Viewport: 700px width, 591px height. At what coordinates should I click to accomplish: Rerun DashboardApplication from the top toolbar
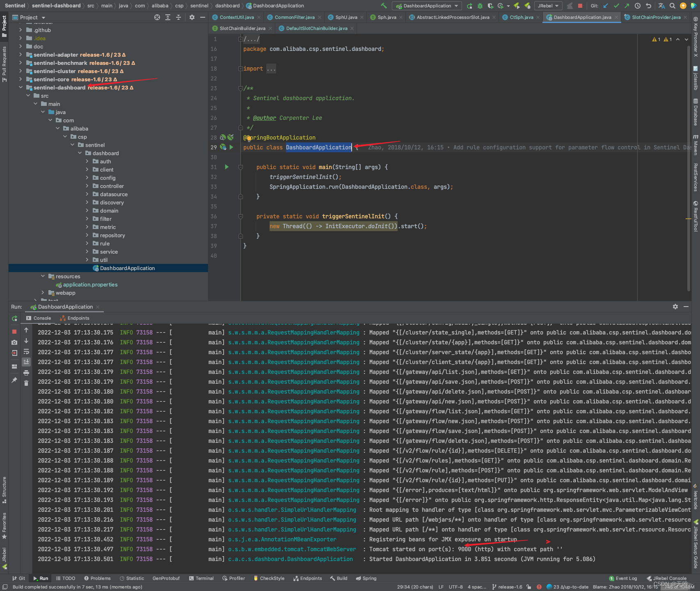coord(469,6)
